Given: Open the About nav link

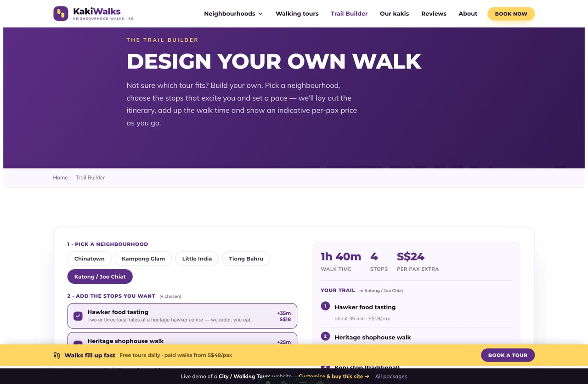Looking at the screenshot, I should point(468,14).
